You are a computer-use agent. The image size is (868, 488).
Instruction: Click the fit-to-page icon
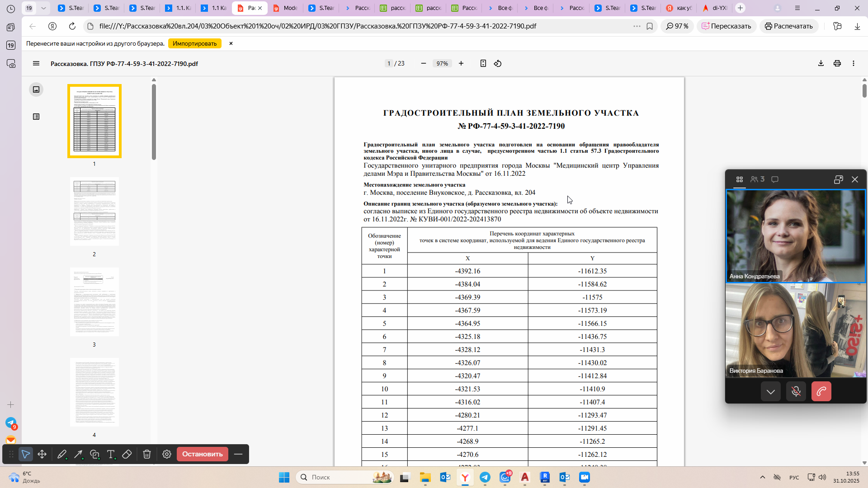(x=483, y=64)
